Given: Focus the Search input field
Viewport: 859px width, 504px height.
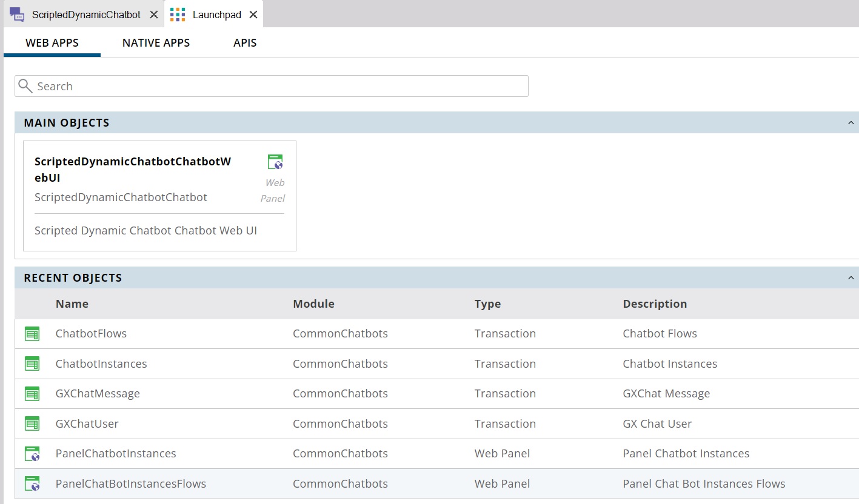Looking at the screenshot, I should point(272,86).
